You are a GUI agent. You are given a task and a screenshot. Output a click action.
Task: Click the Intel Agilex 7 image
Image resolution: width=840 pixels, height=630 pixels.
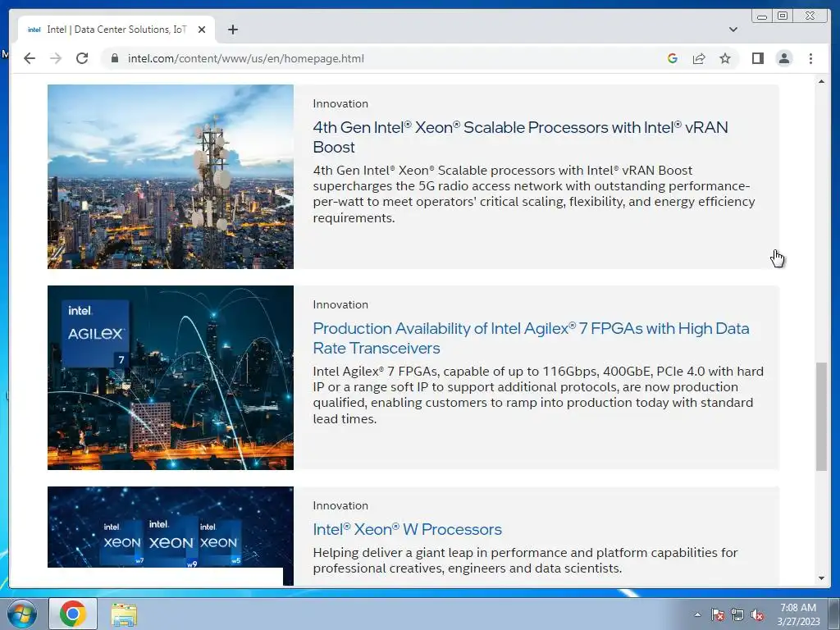pyautogui.click(x=171, y=377)
